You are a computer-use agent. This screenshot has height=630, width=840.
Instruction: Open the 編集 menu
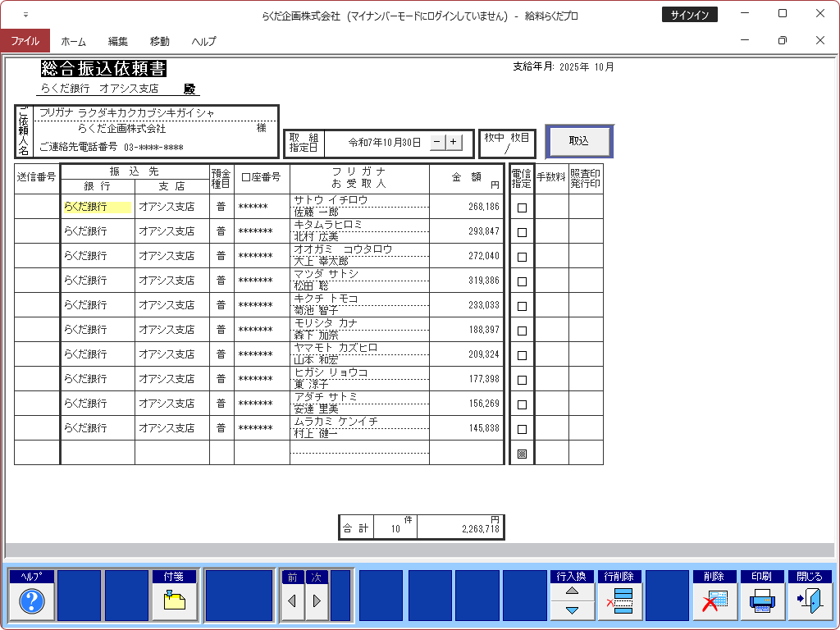[x=118, y=41]
